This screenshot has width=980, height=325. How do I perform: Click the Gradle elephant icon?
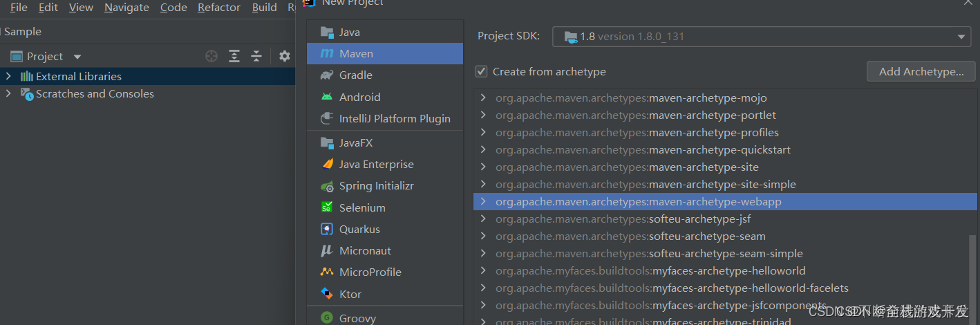pyautogui.click(x=327, y=75)
